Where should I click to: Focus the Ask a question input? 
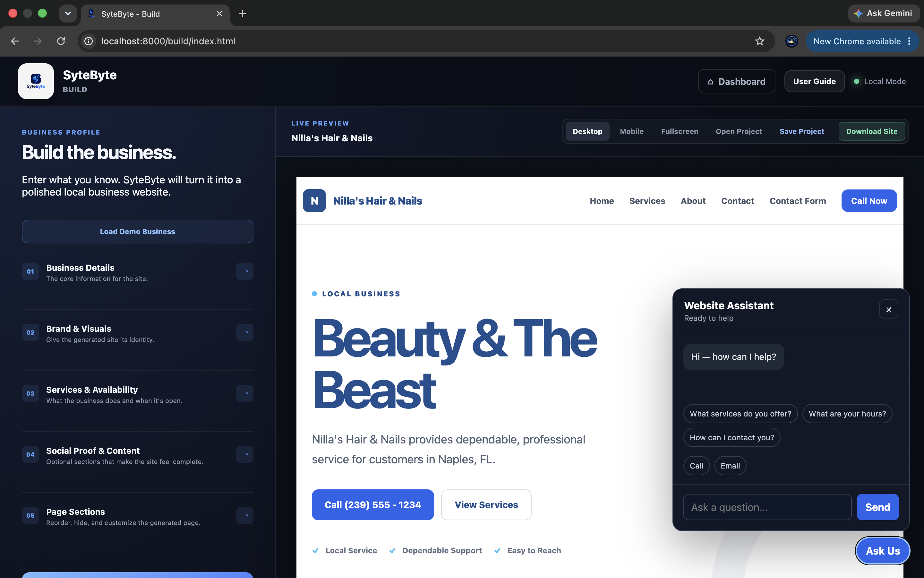click(767, 507)
